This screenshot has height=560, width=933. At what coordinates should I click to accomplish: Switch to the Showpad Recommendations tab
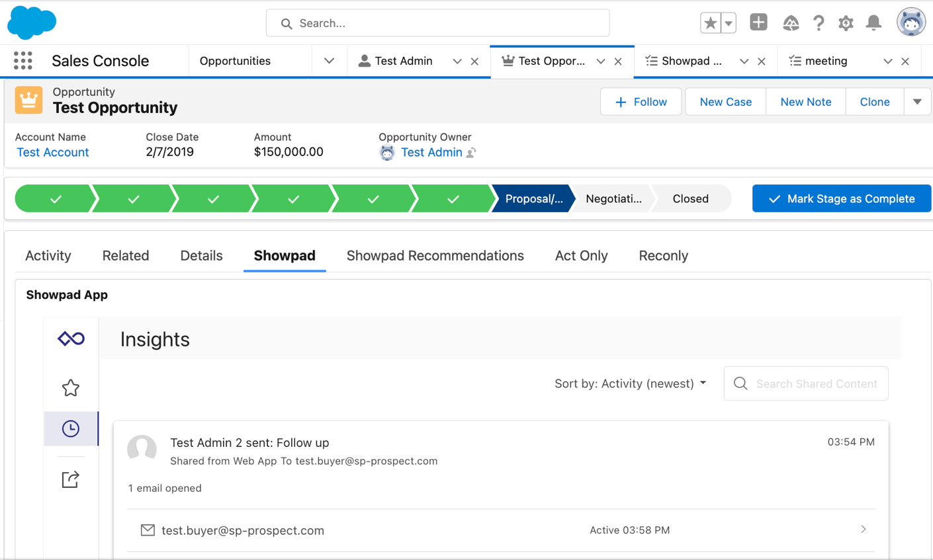point(435,255)
